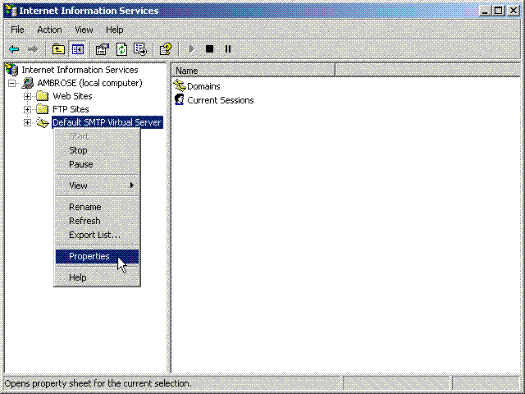525x394 pixels.
Task: Expand the FTP Sites node
Action: pos(27,109)
